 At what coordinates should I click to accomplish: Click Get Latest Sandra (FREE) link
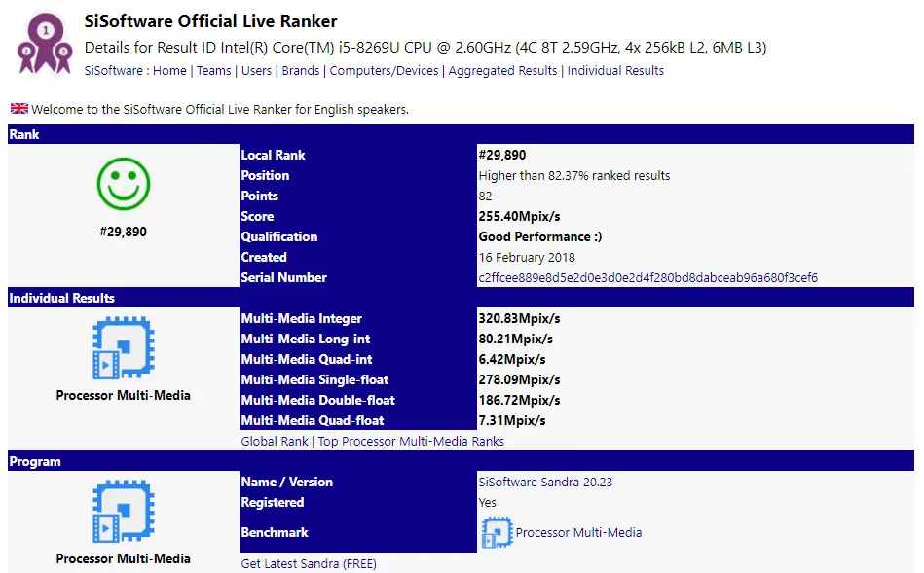[309, 563]
